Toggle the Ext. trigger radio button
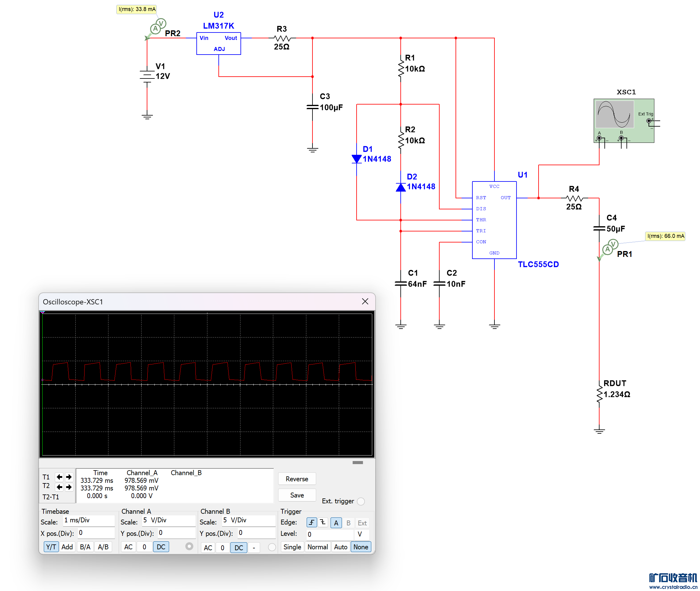The height and width of the screenshot is (591, 700). pos(361,501)
